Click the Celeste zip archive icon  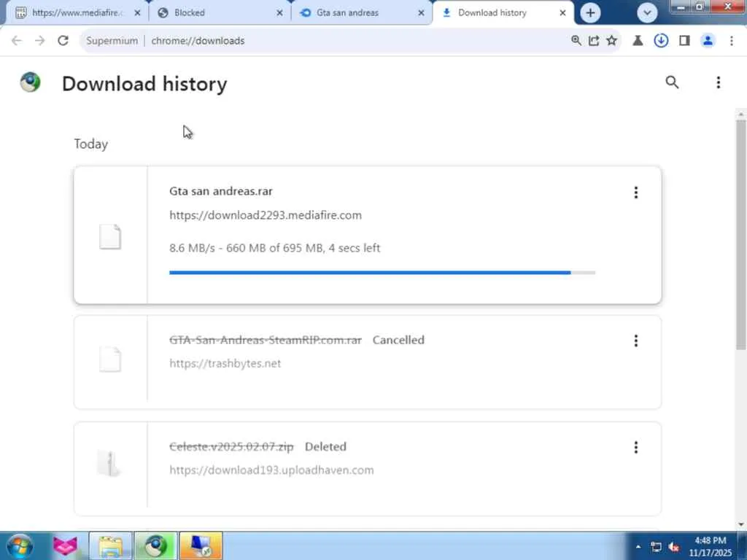point(109,463)
